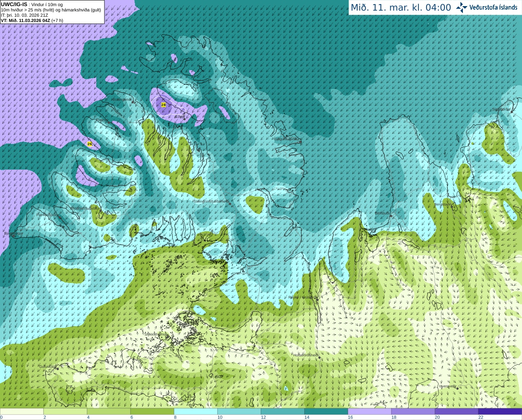Screen dimensions: 522x420
Task: Pick the 14–16 m/s dark teal swatch
Action: 326,411
